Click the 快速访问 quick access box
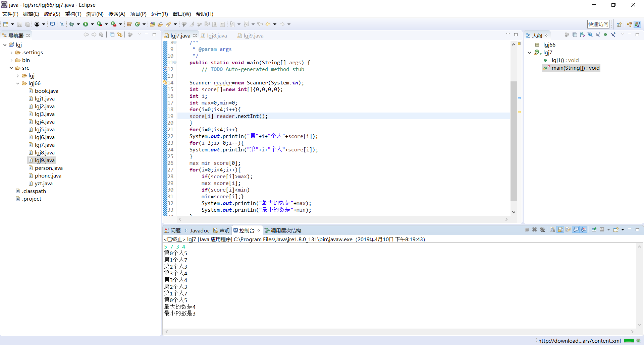Screen dimensions: 644x345 pyautogui.click(x=598, y=24)
